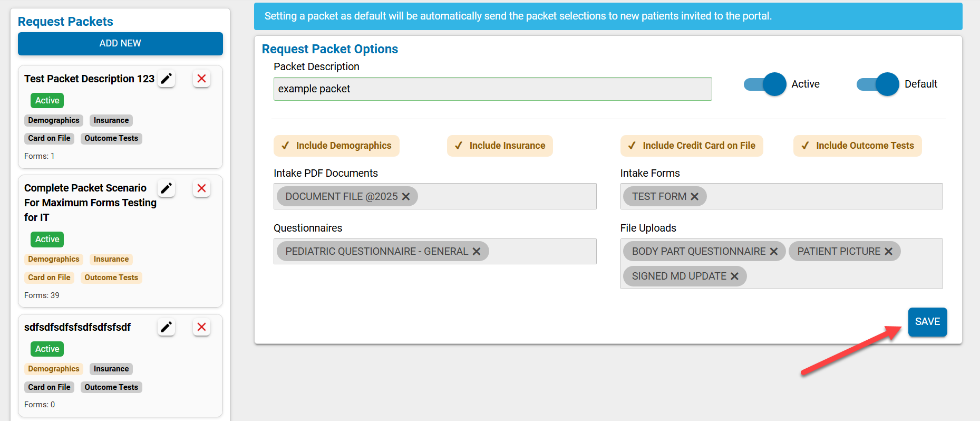This screenshot has width=980, height=421.
Task: Remove the PEDIATRIC QUESTIONNAIRE - GENERAL questionnaire
Action: pyautogui.click(x=477, y=251)
